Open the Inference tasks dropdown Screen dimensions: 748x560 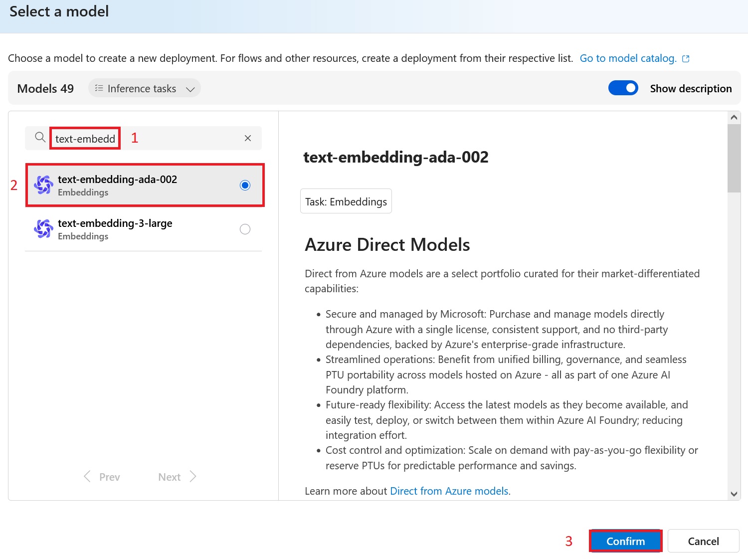click(x=145, y=88)
